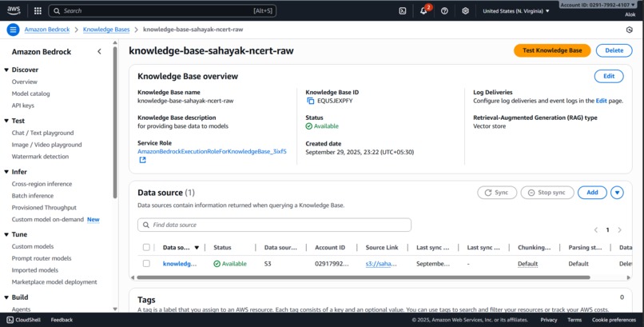Click the Test Knowledge Base button
The width and height of the screenshot is (644, 327).
click(552, 50)
